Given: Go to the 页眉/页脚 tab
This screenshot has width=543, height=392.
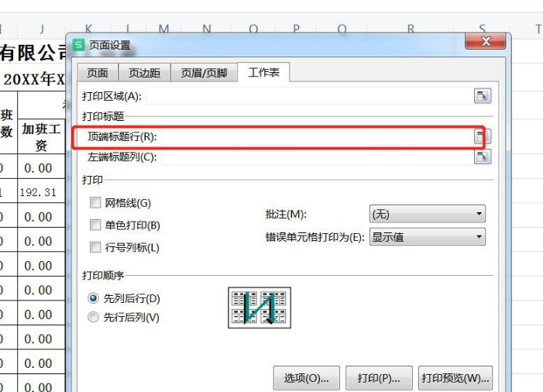Looking at the screenshot, I should pyautogui.click(x=204, y=73).
